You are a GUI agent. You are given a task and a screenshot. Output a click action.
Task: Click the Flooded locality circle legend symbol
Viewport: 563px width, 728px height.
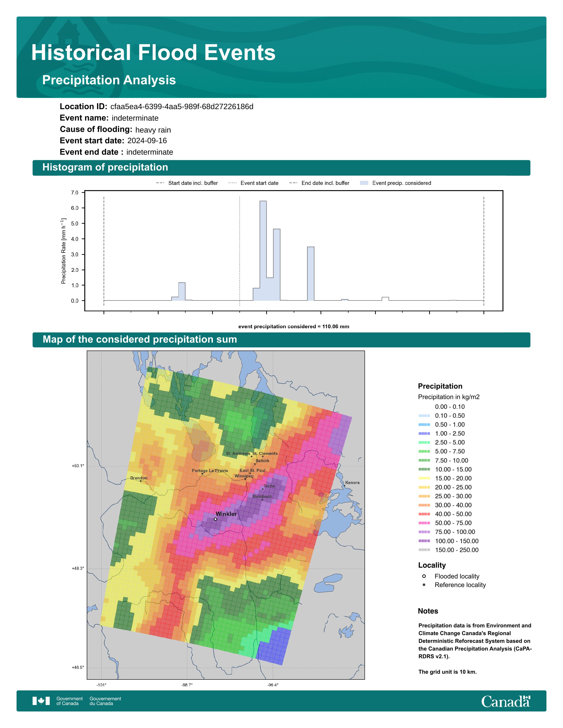point(424,576)
